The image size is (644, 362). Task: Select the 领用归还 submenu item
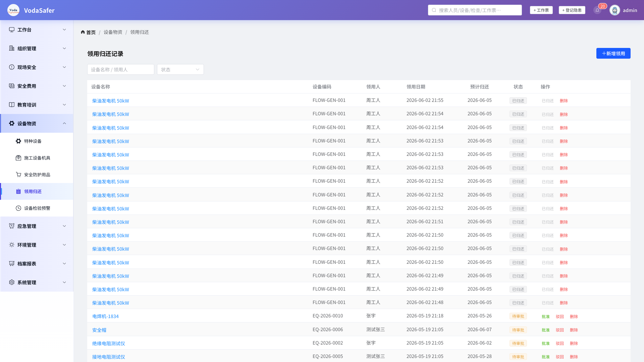[37, 191]
